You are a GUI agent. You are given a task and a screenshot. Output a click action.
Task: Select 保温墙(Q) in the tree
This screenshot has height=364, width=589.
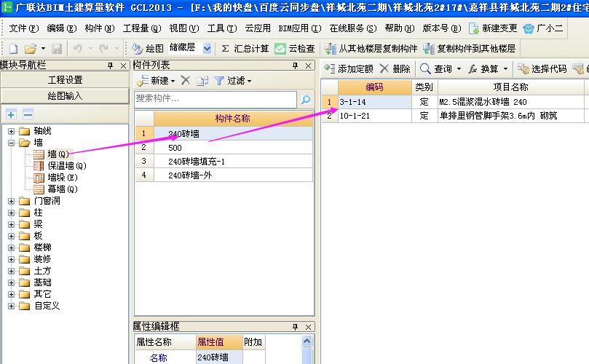coord(67,166)
